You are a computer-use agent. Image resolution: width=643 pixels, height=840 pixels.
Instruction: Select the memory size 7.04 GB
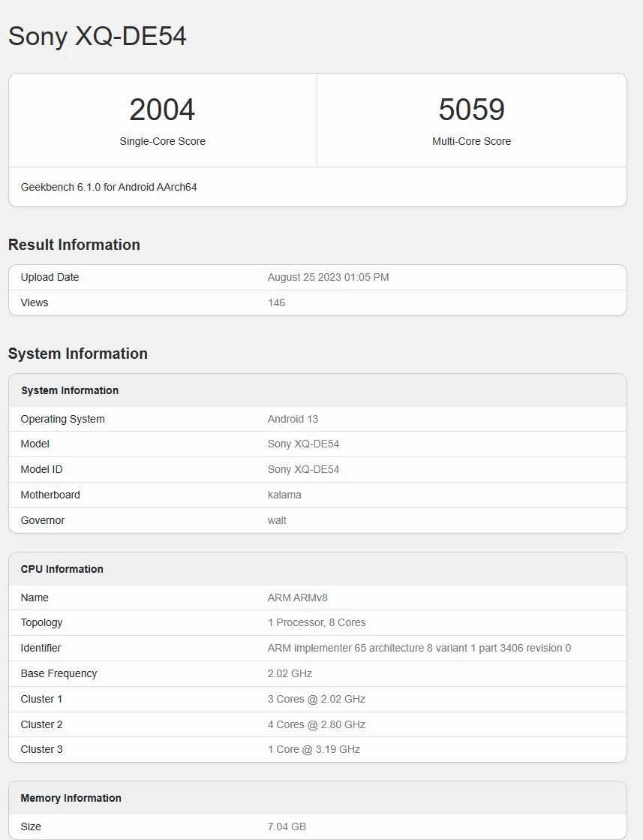click(x=287, y=826)
